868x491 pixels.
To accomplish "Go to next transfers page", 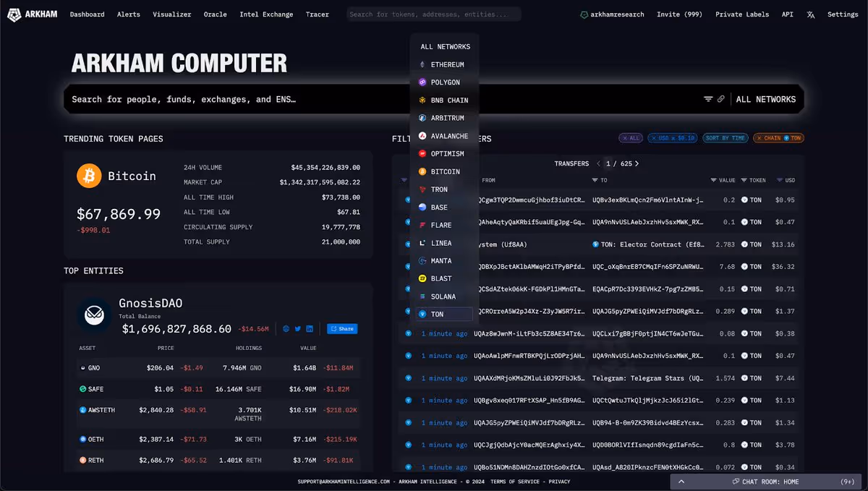I will 637,163.
